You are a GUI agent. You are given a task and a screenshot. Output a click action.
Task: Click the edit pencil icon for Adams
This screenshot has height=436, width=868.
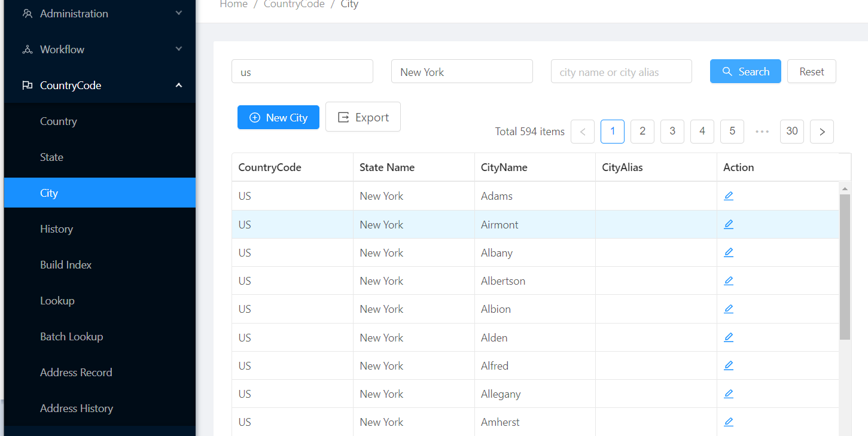pyautogui.click(x=728, y=196)
